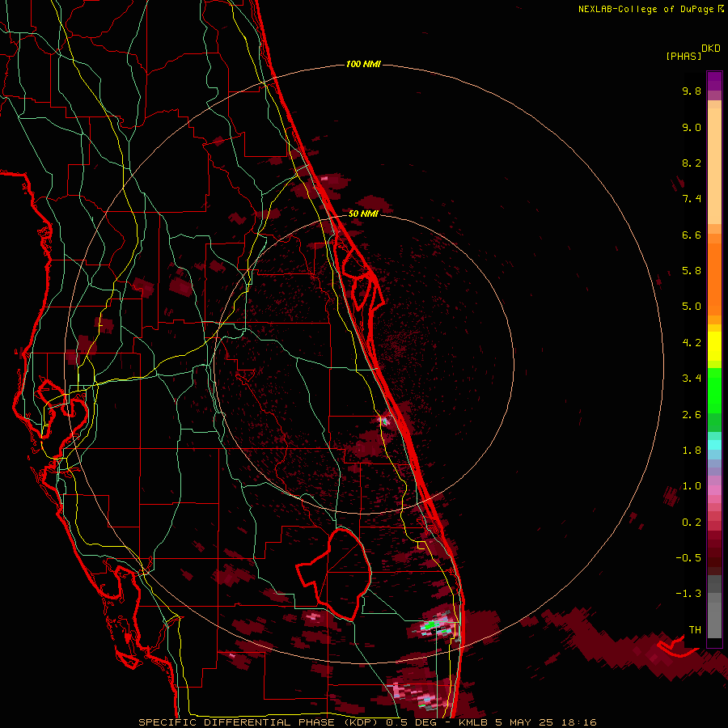Screen dimensions: 728x728
Task: Click the 3.4 value on the scale
Action: click(x=692, y=379)
